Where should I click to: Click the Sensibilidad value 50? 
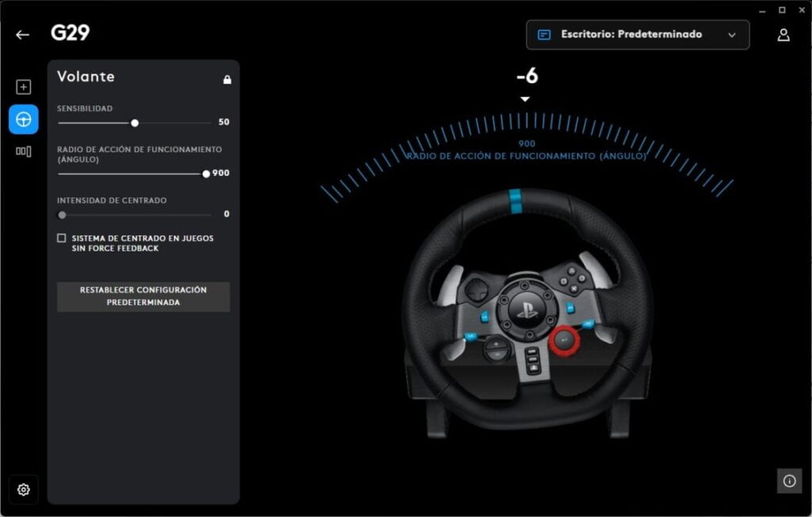pos(224,122)
